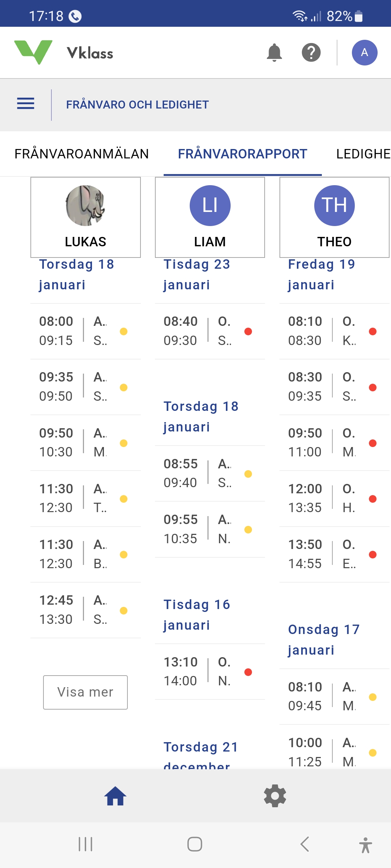Open the hamburger navigation menu
This screenshot has height=868, width=391.
pyautogui.click(x=26, y=104)
